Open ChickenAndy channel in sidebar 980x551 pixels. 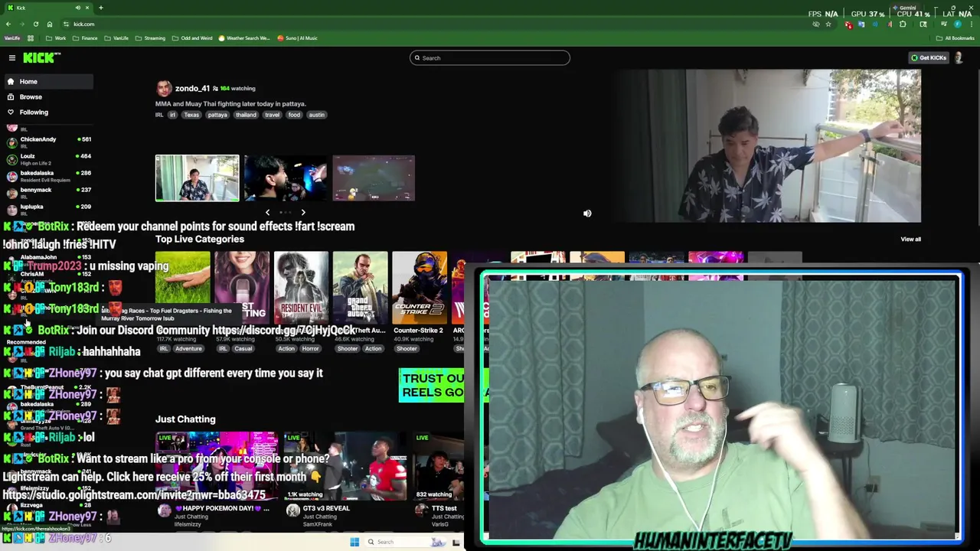pos(48,142)
